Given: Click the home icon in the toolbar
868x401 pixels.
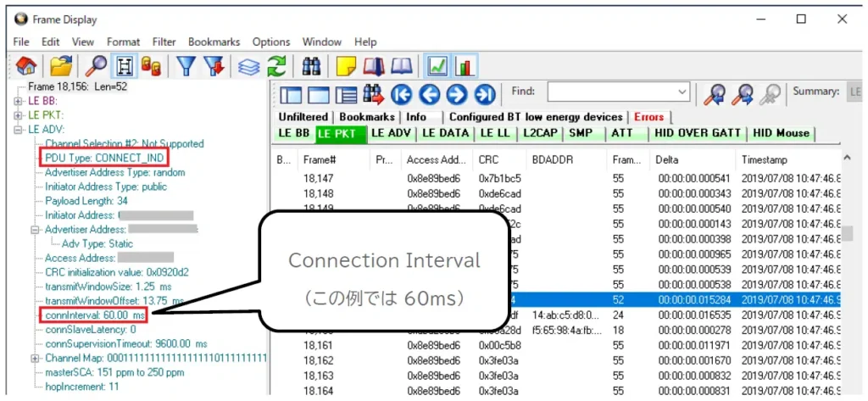Looking at the screenshot, I should [26, 65].
